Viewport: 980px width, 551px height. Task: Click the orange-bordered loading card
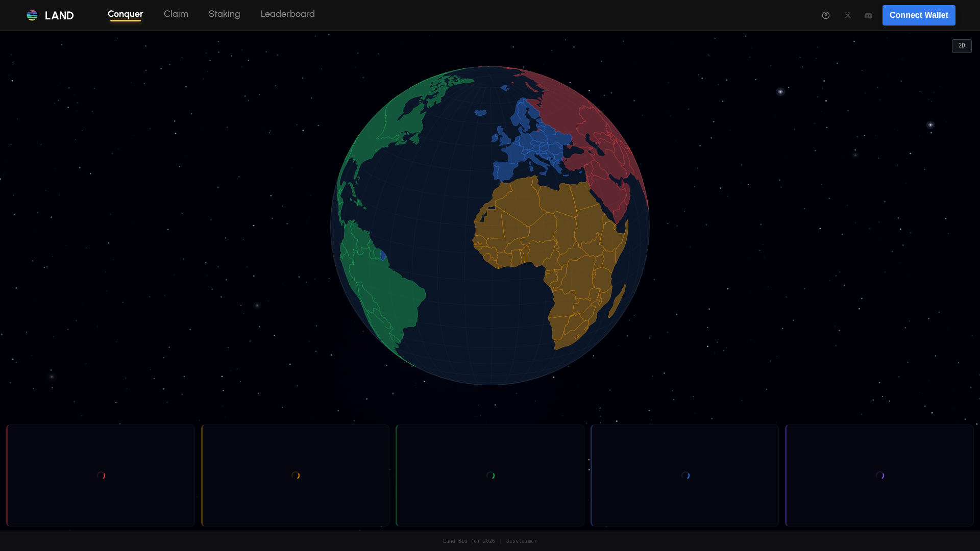point(296,475)
